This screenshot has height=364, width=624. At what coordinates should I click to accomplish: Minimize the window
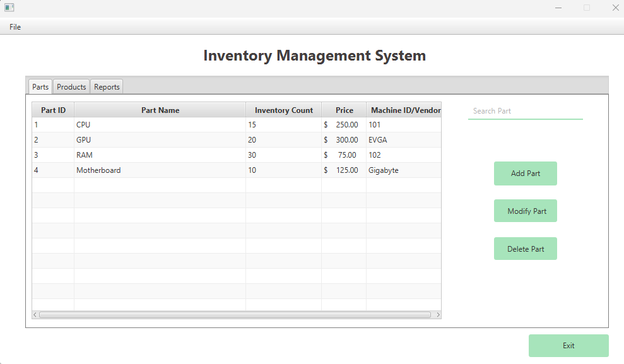pos(558,8)
